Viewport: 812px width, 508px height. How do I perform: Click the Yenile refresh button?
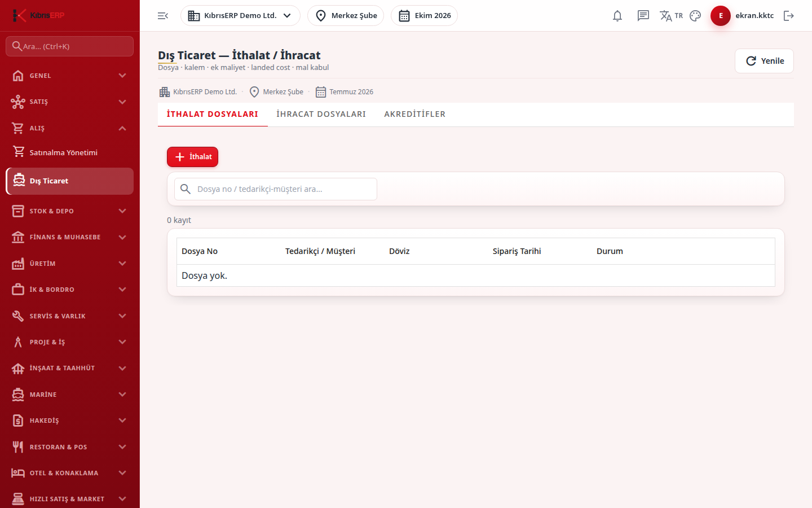click(764, 61)
